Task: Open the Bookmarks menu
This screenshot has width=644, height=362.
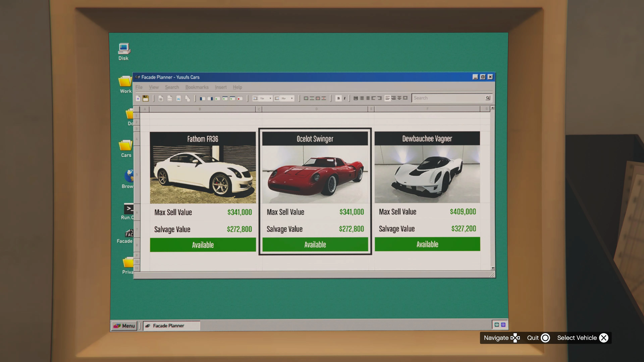Action: coord(197,87)
